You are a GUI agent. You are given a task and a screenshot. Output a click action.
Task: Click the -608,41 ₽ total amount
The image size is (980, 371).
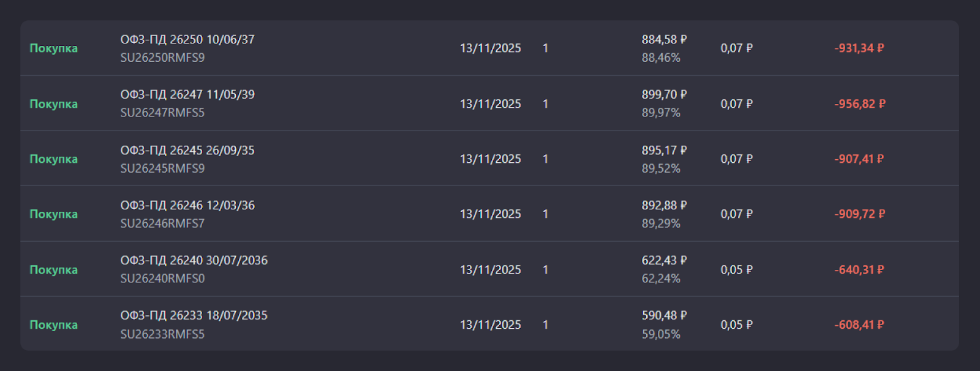[859, 325]
